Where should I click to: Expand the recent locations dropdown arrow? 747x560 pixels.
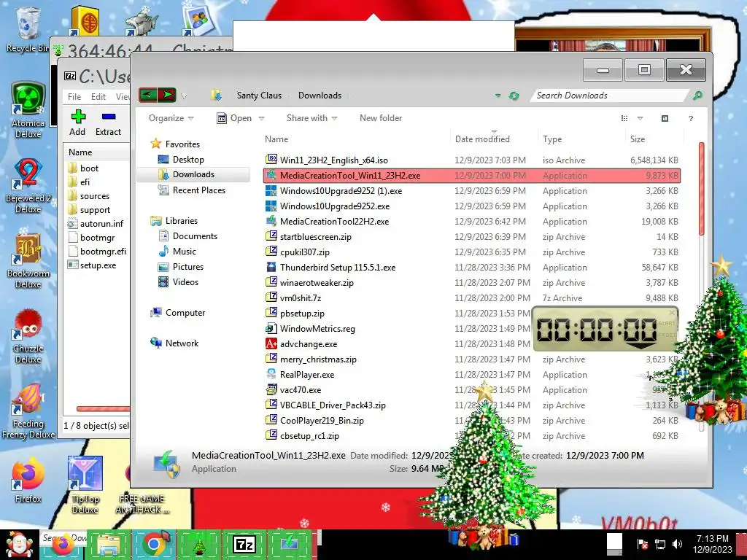184,96
